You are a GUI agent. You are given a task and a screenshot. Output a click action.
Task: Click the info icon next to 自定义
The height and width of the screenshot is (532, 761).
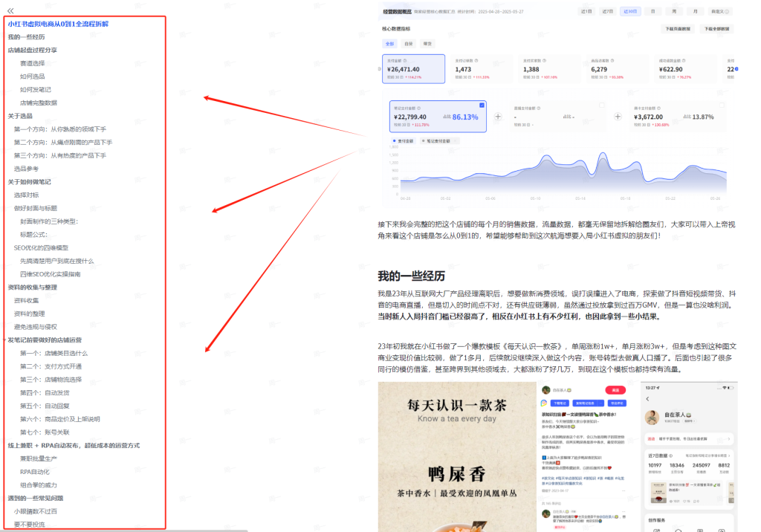[726, 12]
